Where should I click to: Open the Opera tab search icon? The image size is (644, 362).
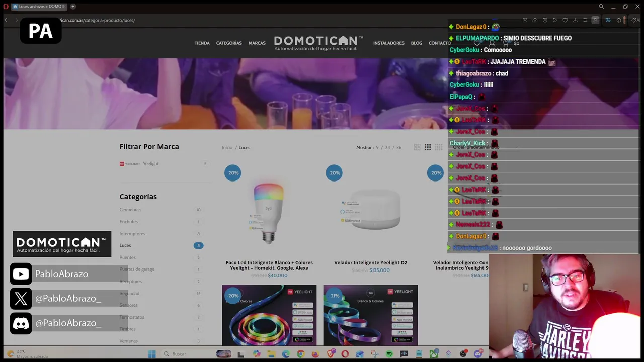point(601,7)
